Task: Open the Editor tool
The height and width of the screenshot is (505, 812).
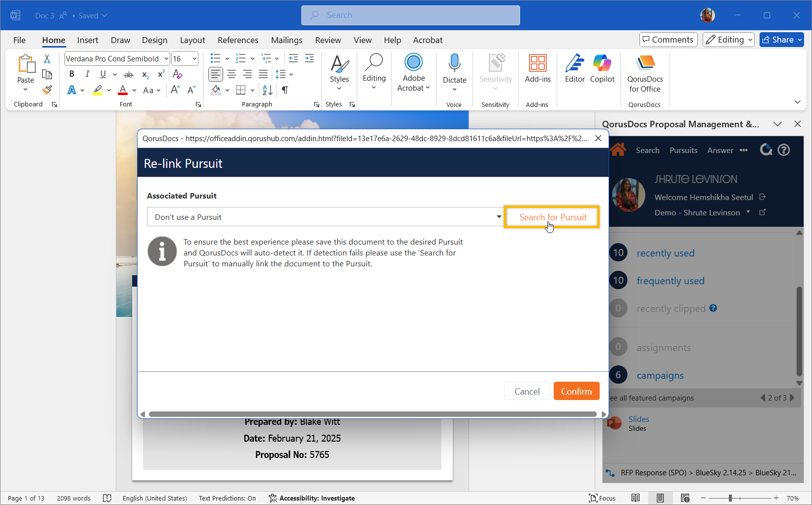Action: click(x=574, y=69)
